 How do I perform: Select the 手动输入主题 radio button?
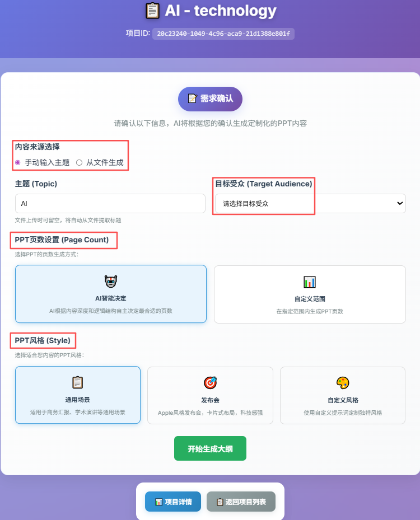tap(18, 162)
